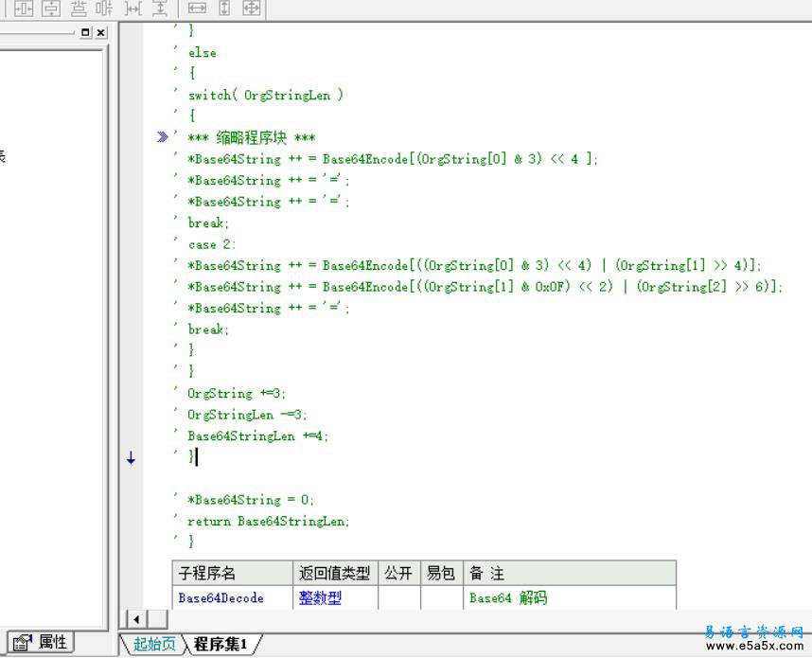Screen dimensions: 812x658
Task: Open the 属性 panel tab
Action: [x=41, y=643]
